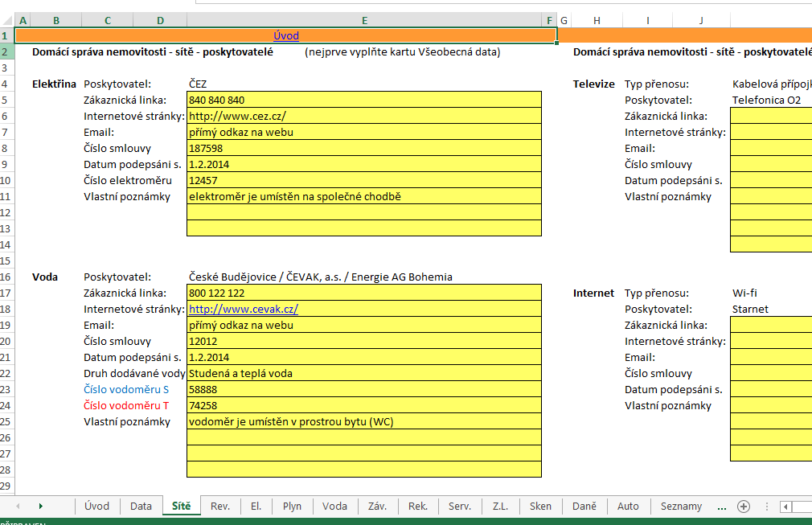Image resolution: width=812 pixels, height=525 pixels.
Task: Select the ČEZ provider cell
Action: coord(364,84)
